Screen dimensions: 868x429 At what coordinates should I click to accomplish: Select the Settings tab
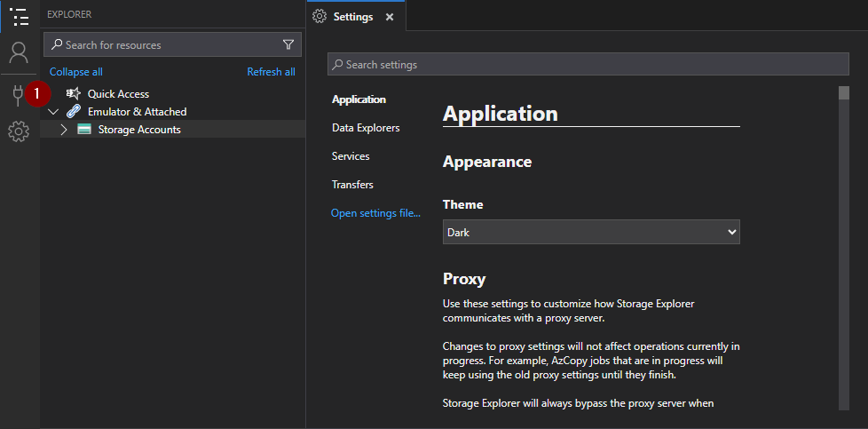(x=352, y=17)
